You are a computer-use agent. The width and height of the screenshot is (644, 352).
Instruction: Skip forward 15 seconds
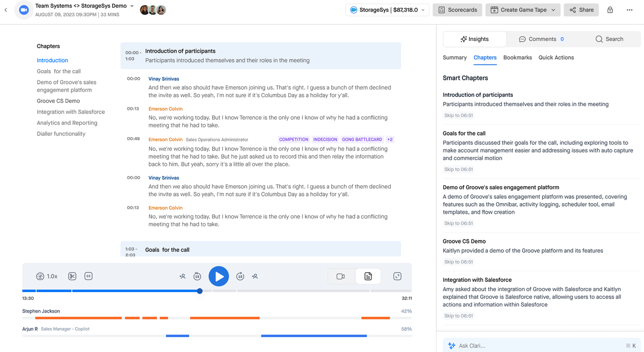click(x=240, y=276)
